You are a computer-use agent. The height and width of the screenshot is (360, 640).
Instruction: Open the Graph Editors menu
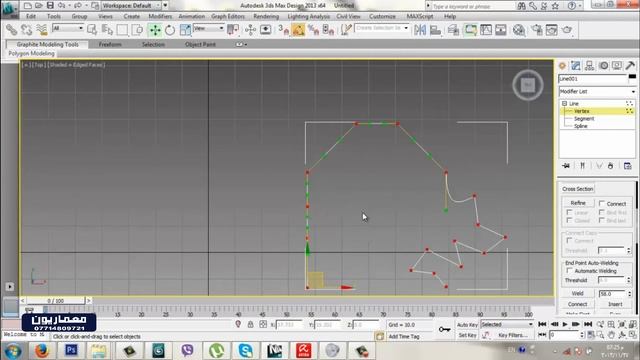click(228, 16)
